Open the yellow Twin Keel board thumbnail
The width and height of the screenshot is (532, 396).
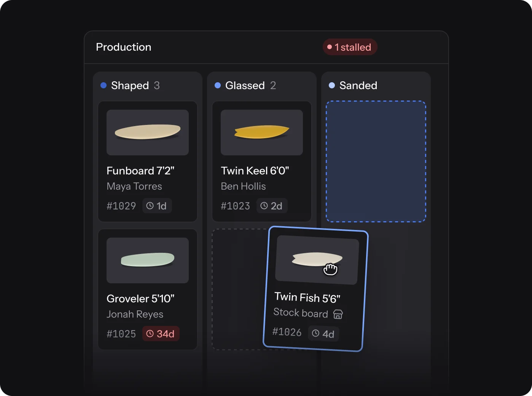(x=262, y=133)
